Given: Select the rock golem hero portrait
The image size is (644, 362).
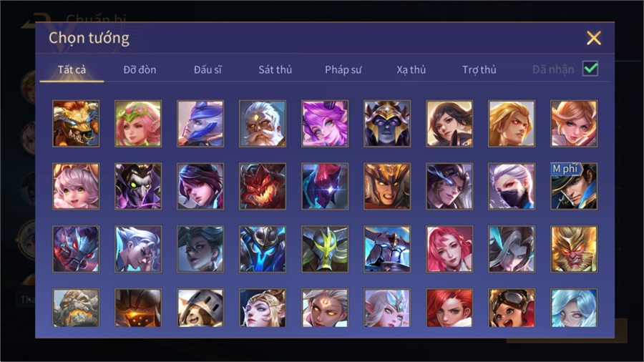Looking at the screenshot, I should [x=76, y=308].
